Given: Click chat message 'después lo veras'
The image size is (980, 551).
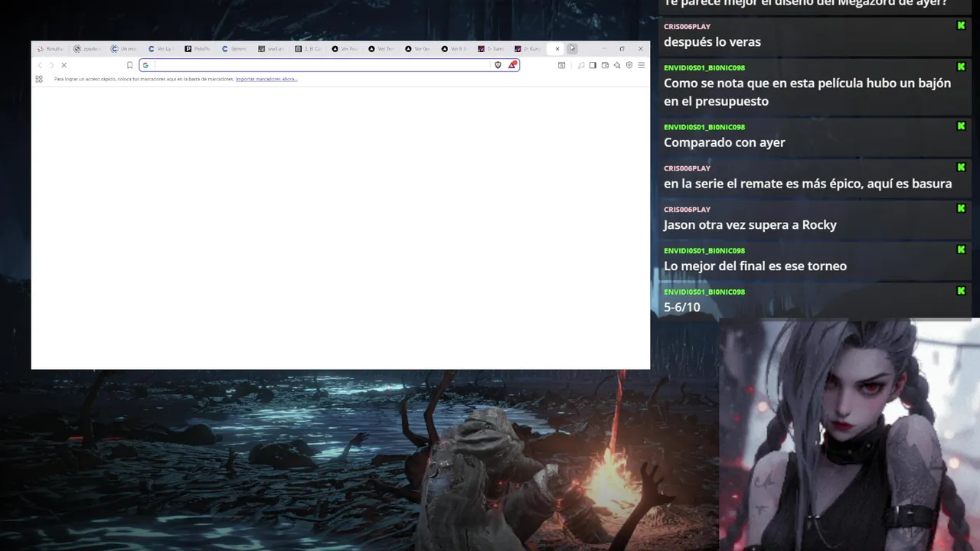Looking at the screenshot, I should pos(712,42).
